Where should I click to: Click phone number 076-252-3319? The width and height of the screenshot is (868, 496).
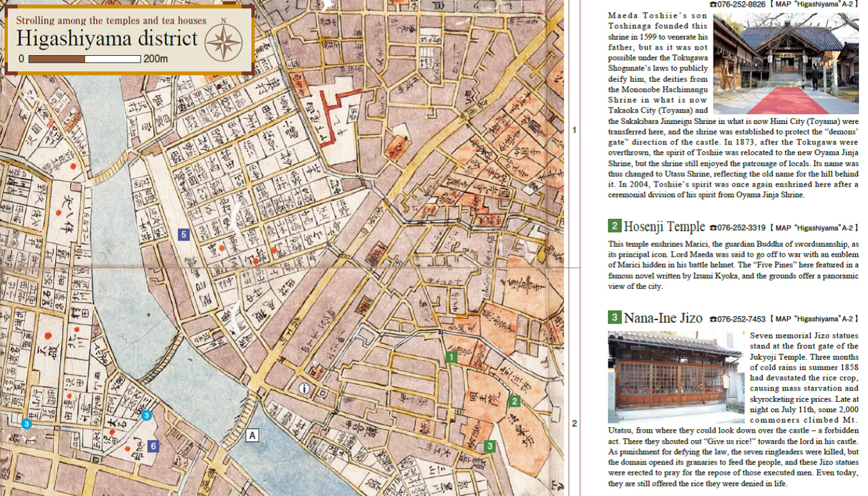coord(742,228)
